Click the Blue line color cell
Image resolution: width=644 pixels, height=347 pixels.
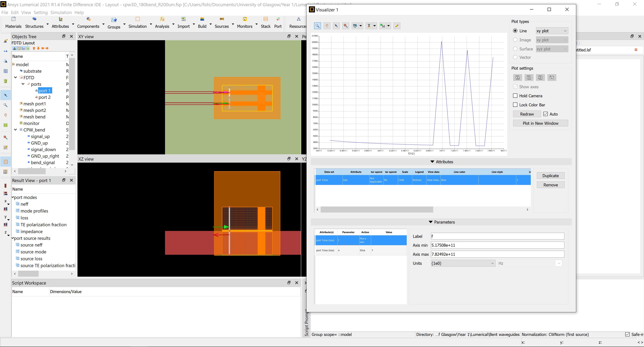[460, 180]
